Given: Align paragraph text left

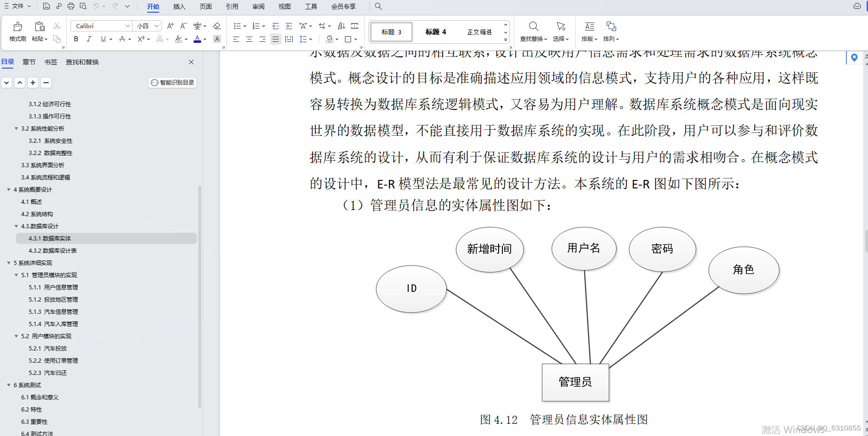Looking at the screenshot, I should (x=236, y=39).
